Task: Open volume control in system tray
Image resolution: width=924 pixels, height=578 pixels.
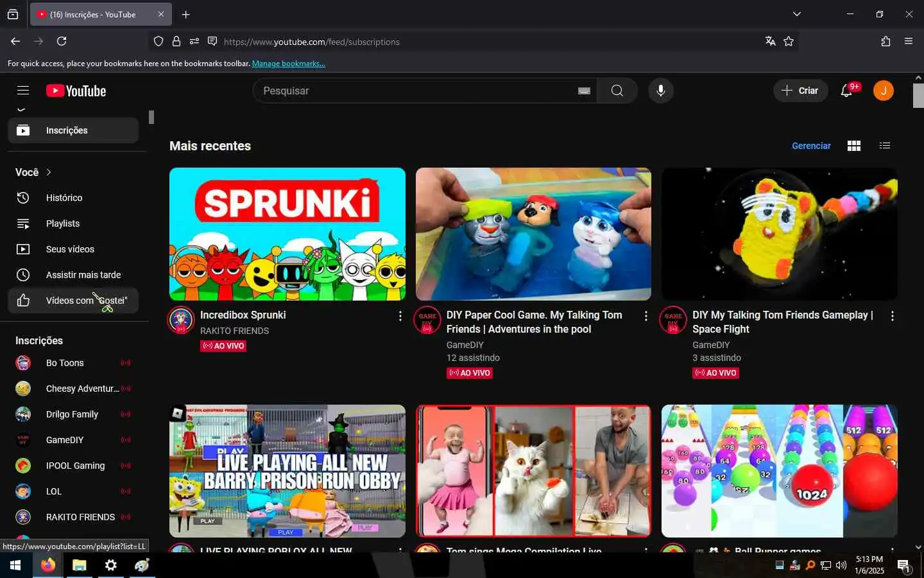Action: 841,565
